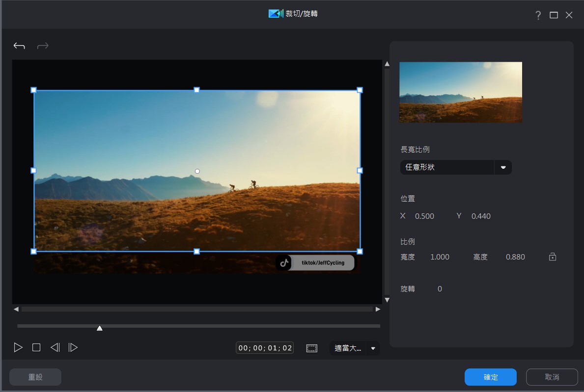Image resolution: width=584 pixels, height=392 pixels.
Task: Click the PowerDirector logo in title bar
Action: pos(276,14)
